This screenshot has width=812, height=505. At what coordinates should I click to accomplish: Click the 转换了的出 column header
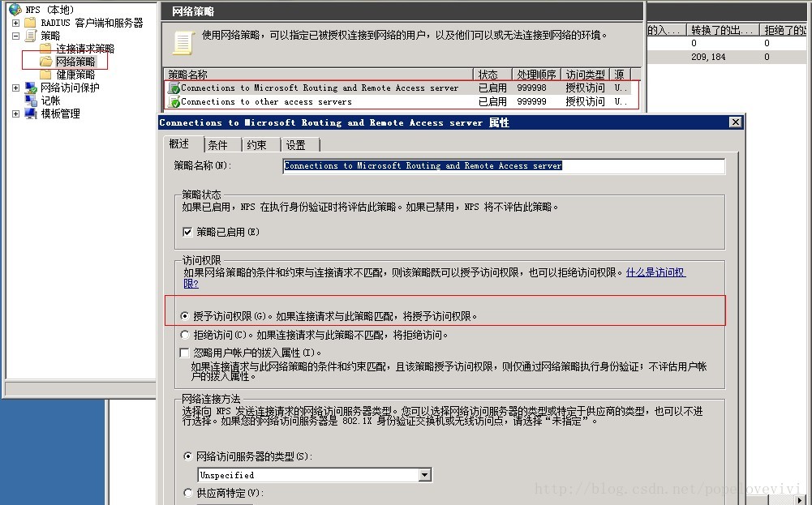coord(723,30)
